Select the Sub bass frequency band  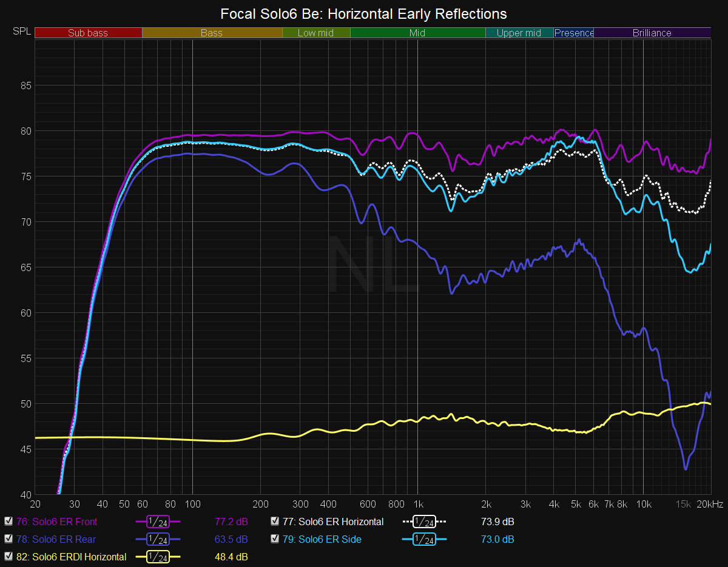pos(88,33)
